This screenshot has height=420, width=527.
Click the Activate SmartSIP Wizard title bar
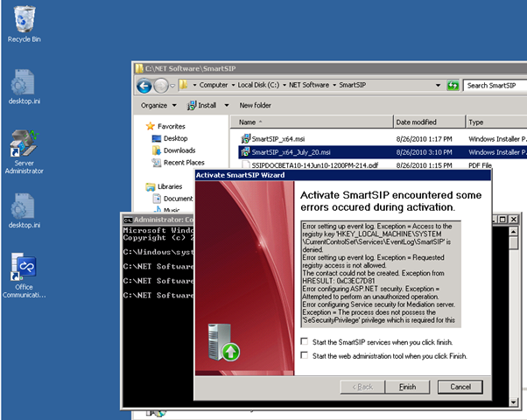[x=343, y=175]
